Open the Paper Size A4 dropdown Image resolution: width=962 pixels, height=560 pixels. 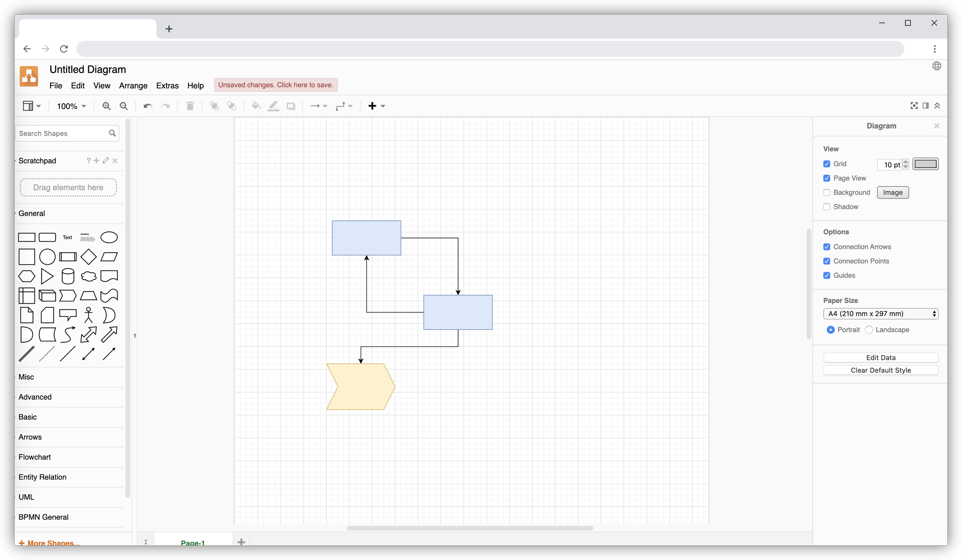[x=881, y=314]
